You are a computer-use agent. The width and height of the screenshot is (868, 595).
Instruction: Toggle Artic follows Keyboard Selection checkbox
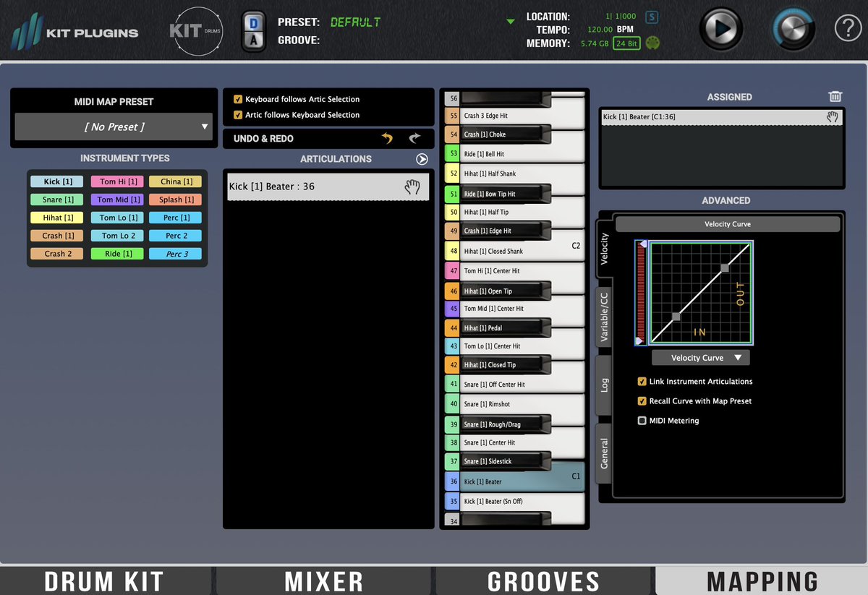[x=238, y=115]
